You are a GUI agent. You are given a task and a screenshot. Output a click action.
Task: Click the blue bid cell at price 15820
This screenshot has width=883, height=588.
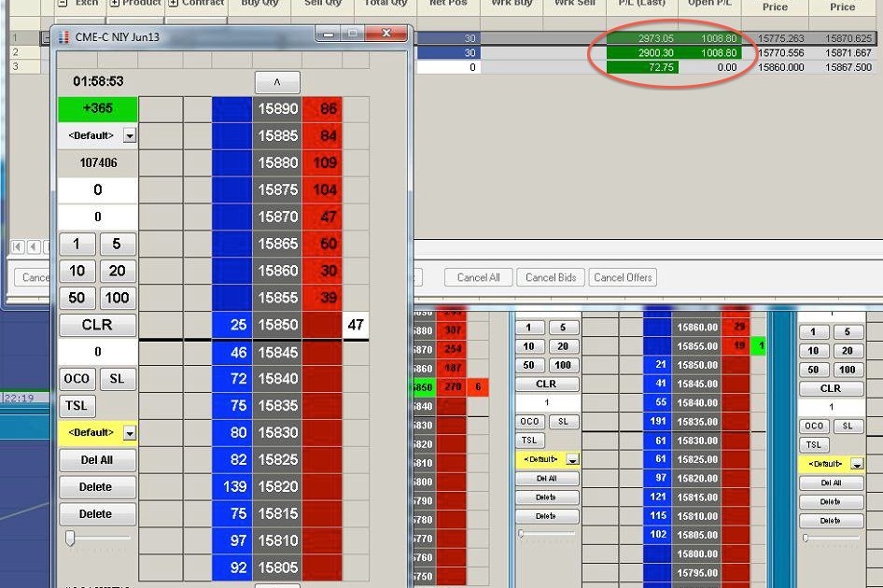click(231, 487)
